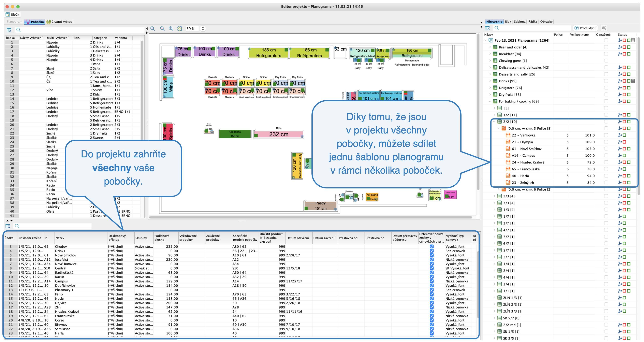The width and height of the screenshot is (644, 342).
Task: Click green list icon beside Dry fruits
Action: [495, 95]
